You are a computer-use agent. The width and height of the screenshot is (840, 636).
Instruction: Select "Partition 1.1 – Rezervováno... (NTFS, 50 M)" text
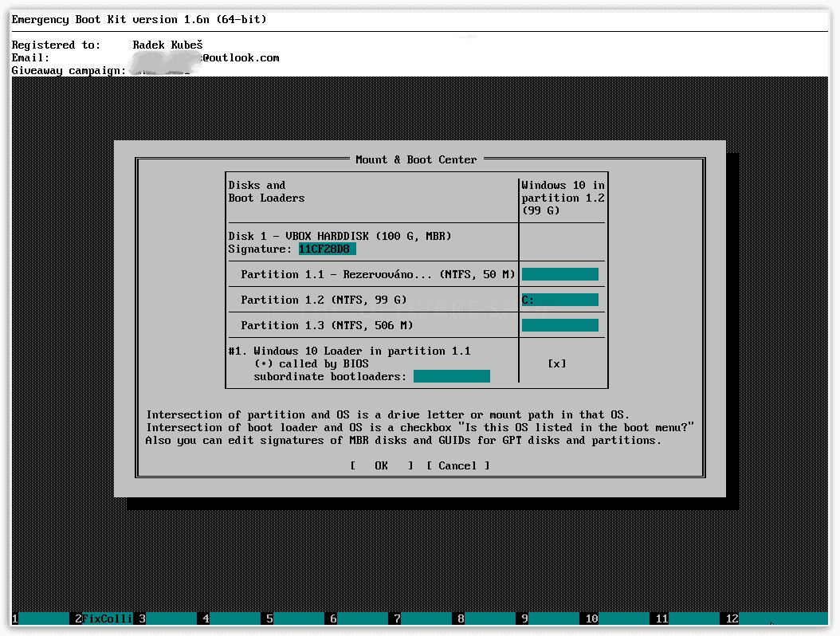378,274
